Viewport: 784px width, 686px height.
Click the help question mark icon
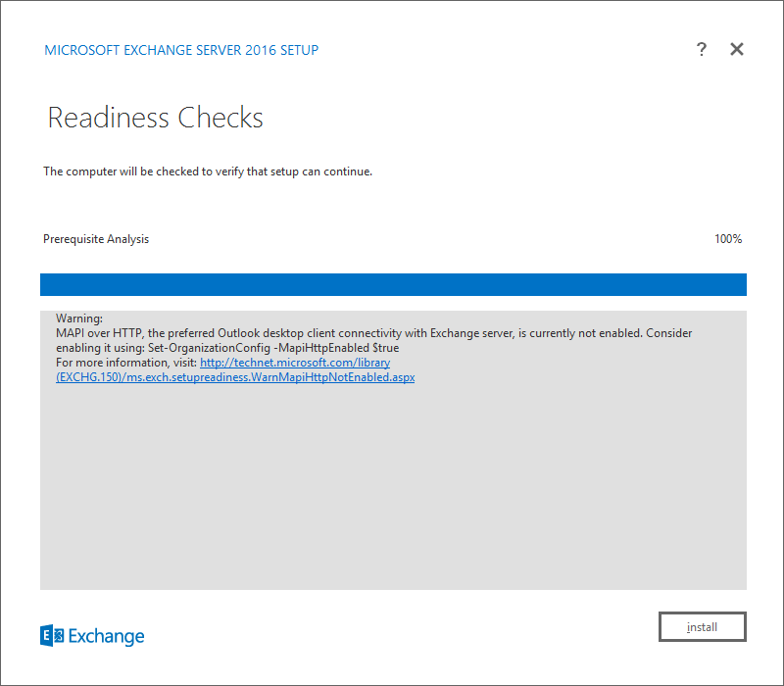pos(702,50)
